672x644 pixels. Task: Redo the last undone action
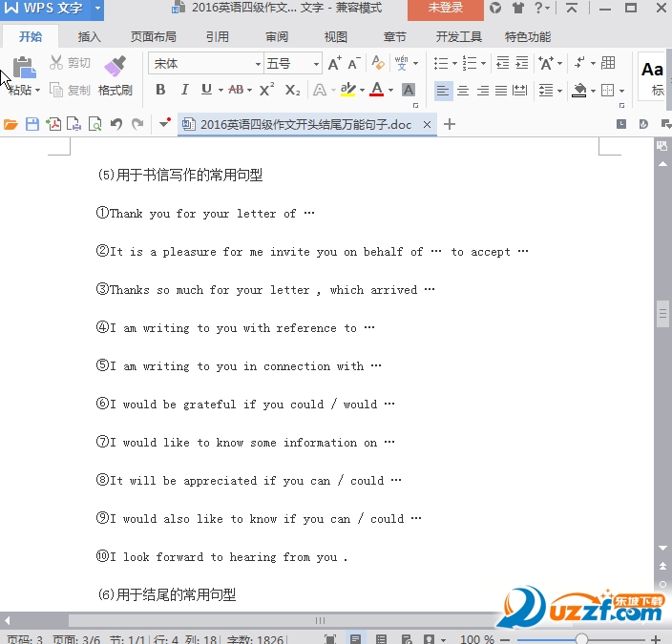pos(137,124)
